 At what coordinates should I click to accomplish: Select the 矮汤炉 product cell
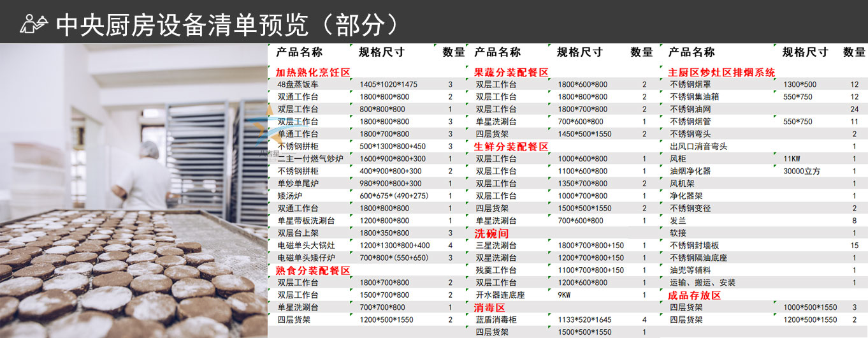(x=289, y=196)
